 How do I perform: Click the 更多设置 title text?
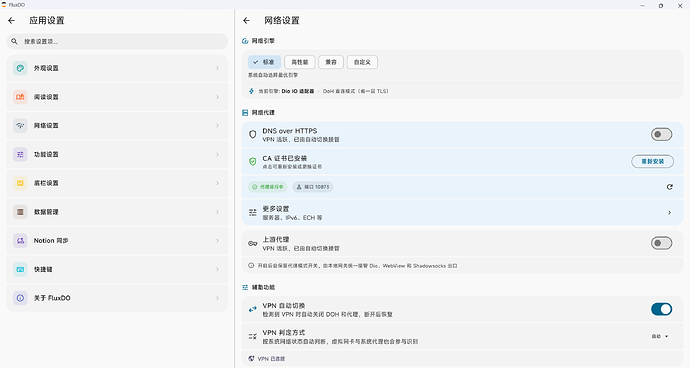(x=276, y=209)
